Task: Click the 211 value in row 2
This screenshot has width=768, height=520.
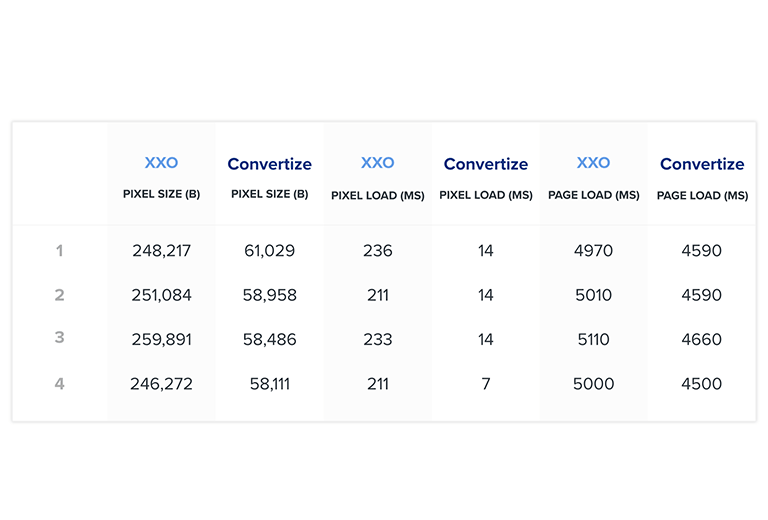Action: pyautogui.click(x=378, y=295)
